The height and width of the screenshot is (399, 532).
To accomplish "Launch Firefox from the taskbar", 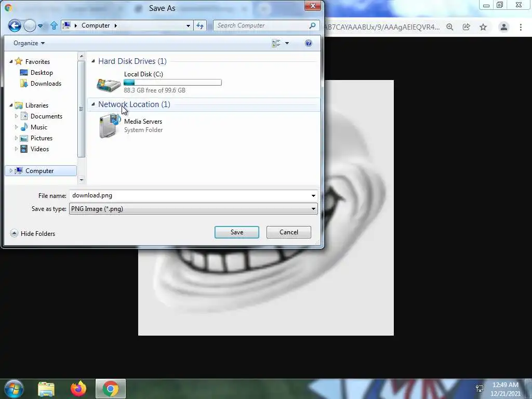I will click(78, 389).
